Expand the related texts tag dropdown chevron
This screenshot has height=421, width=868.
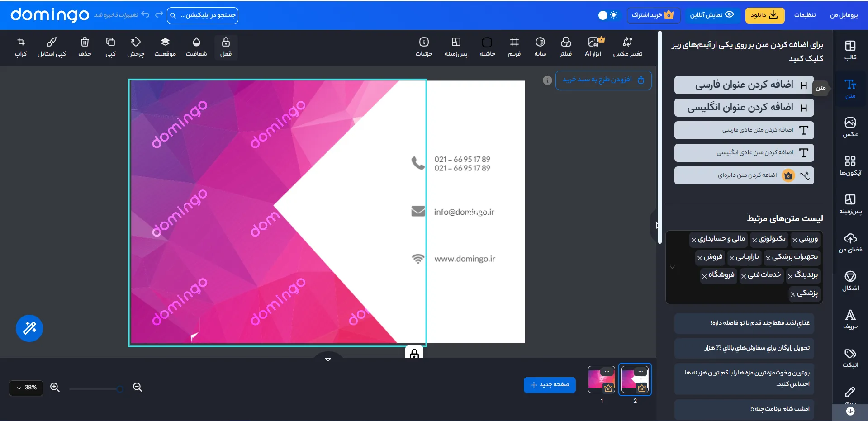(x=672, y=267)
